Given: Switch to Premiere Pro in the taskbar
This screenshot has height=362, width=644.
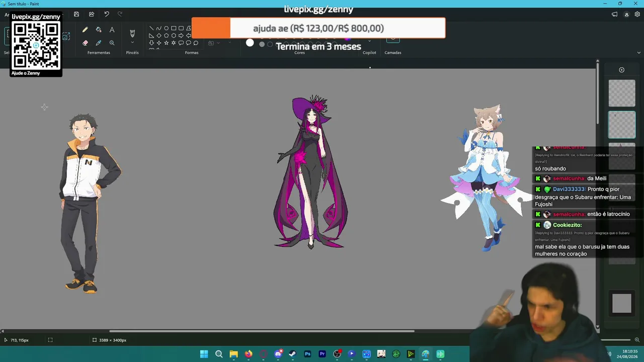Looking at the screenshot, I should click(x=322, y=354).
